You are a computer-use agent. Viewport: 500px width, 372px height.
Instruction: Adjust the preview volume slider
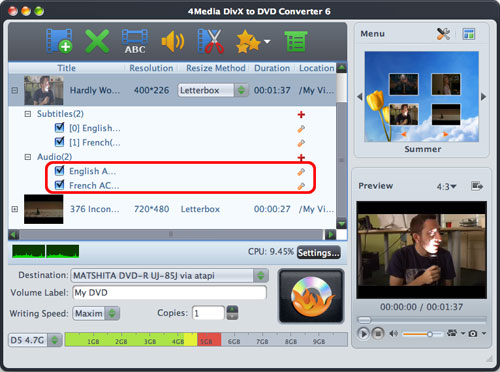[422, 334]
